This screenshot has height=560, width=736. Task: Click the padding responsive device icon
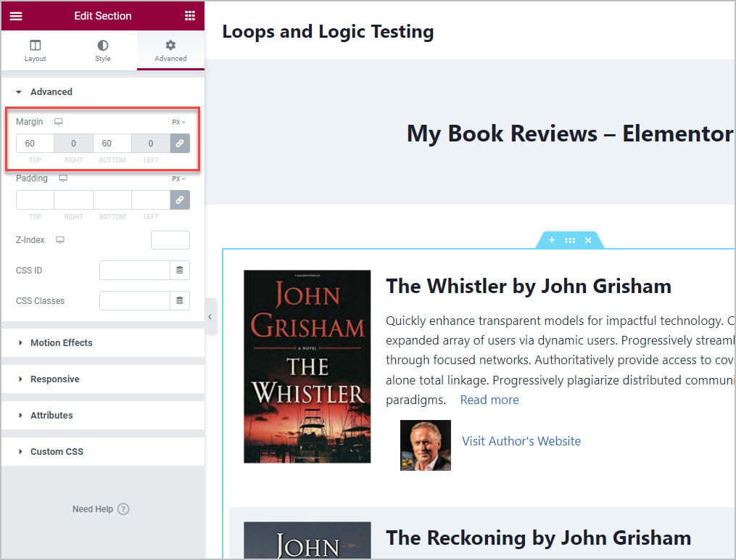tap(63, 178)
